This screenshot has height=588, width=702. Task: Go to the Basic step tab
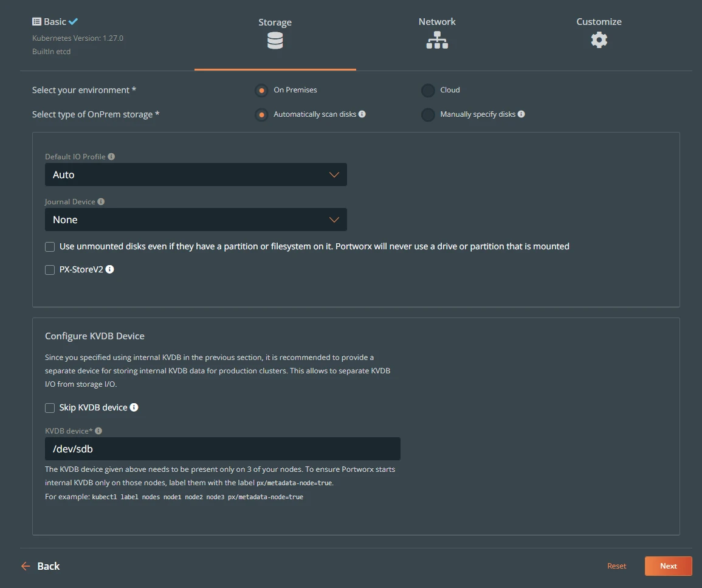pos(55,21)
